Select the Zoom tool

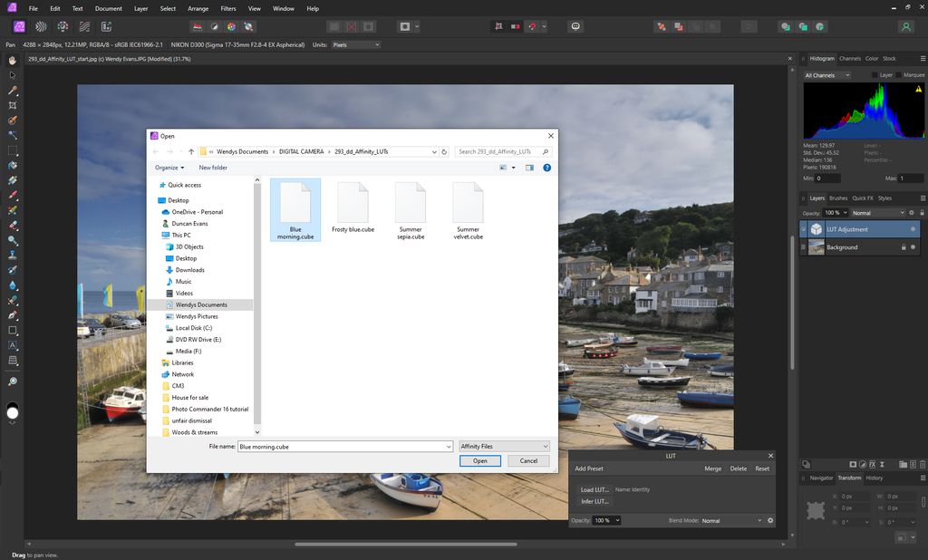click(x=12, y=381)
